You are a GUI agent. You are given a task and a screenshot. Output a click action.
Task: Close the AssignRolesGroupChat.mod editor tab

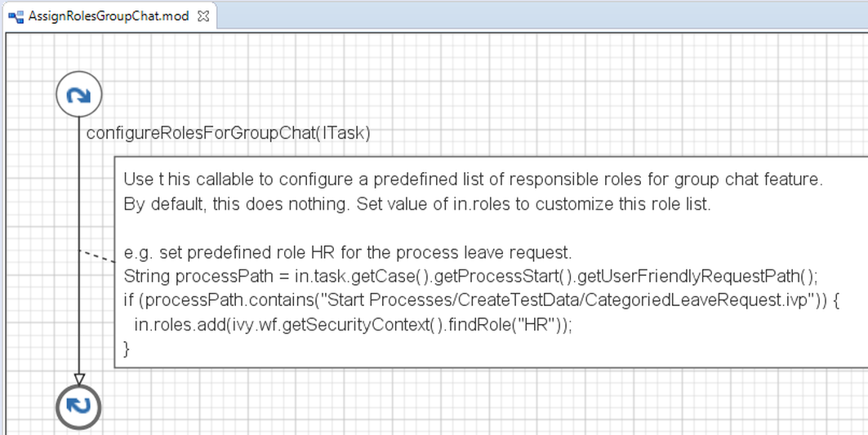click(x=204, y=16)
